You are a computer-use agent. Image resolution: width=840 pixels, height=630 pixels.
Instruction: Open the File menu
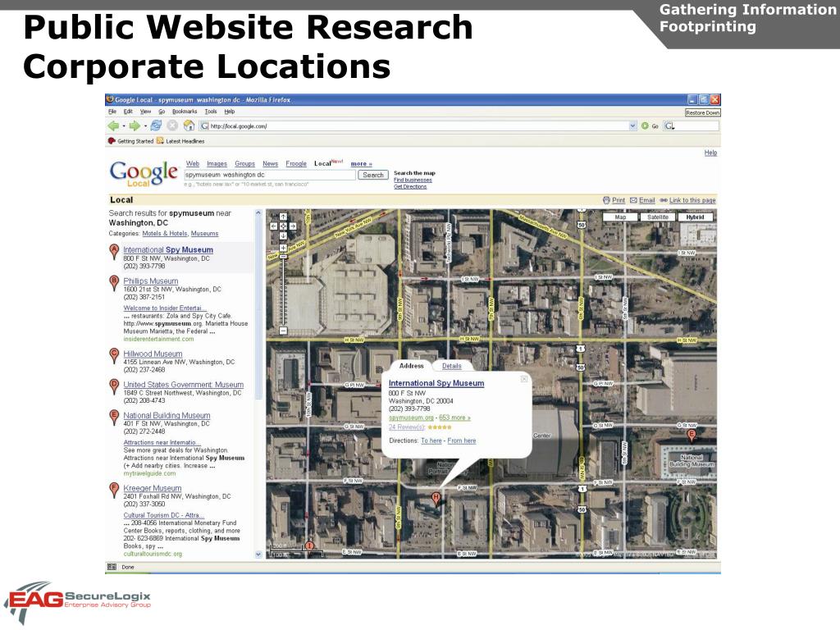(112, 112)
